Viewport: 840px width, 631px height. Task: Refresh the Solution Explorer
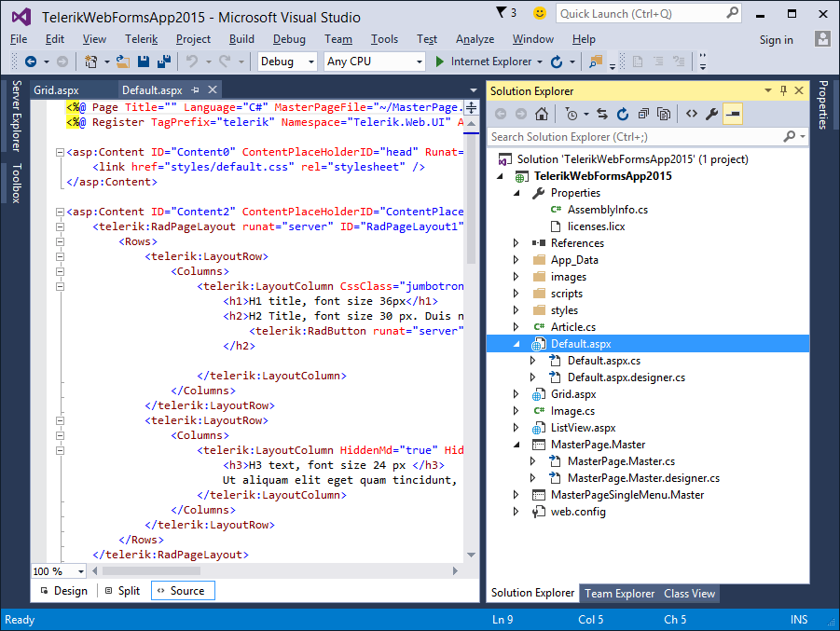(622, 114)
